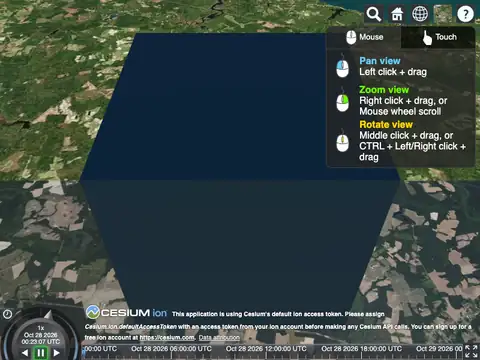This screenshot has width=480, height=360.
Task: Click the 'Pan view' heading text
Action: pyautogui.click(x=380, y=61)
